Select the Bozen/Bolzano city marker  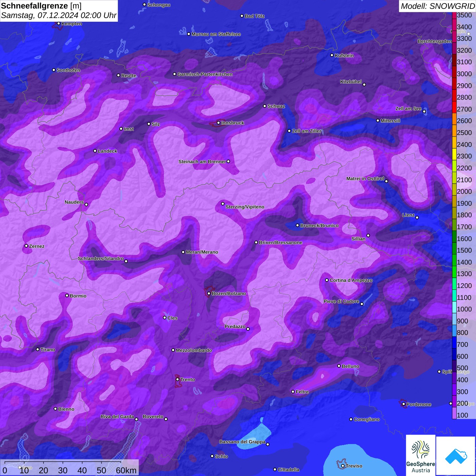click(x=209, y=293)
